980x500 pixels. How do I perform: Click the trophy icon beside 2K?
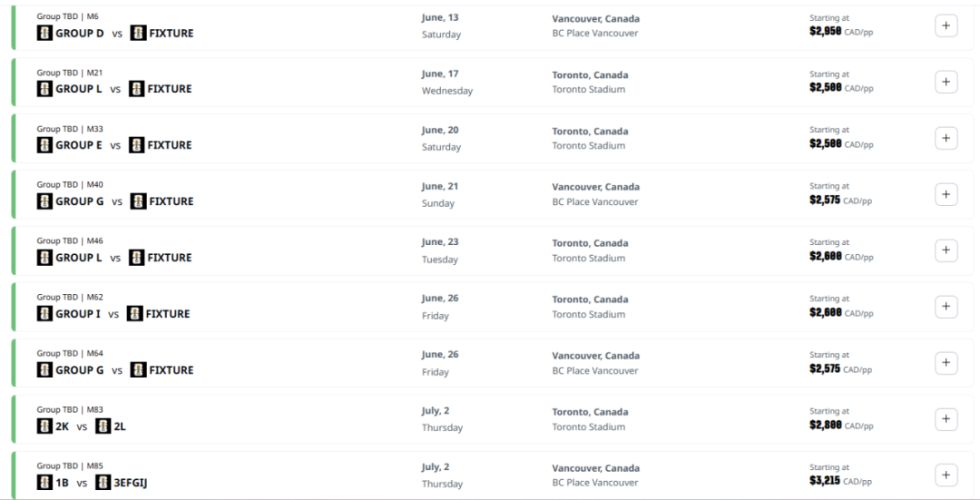(x=44, y=426)
